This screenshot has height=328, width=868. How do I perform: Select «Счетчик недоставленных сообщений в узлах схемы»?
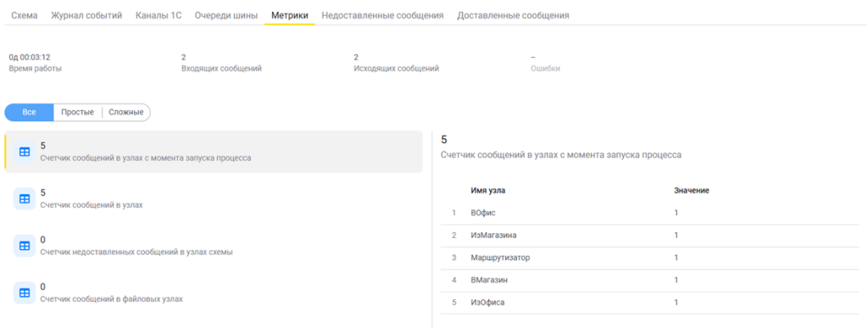pos(214,246)
